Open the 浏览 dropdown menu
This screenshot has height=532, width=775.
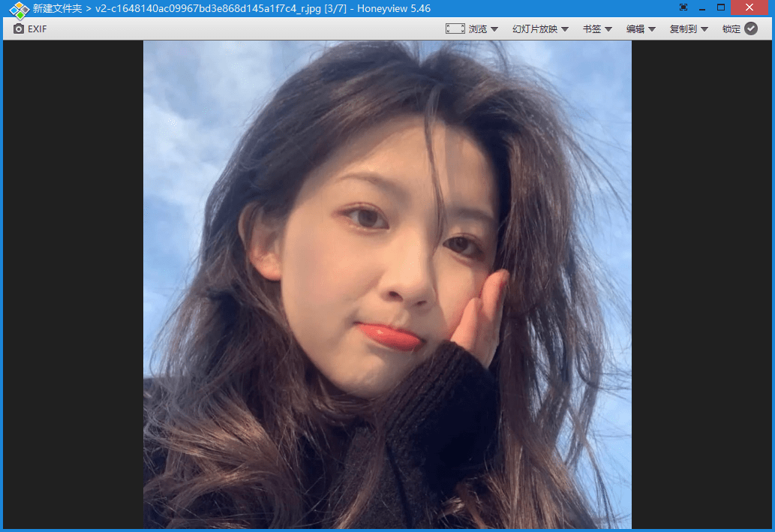point(483,29)
